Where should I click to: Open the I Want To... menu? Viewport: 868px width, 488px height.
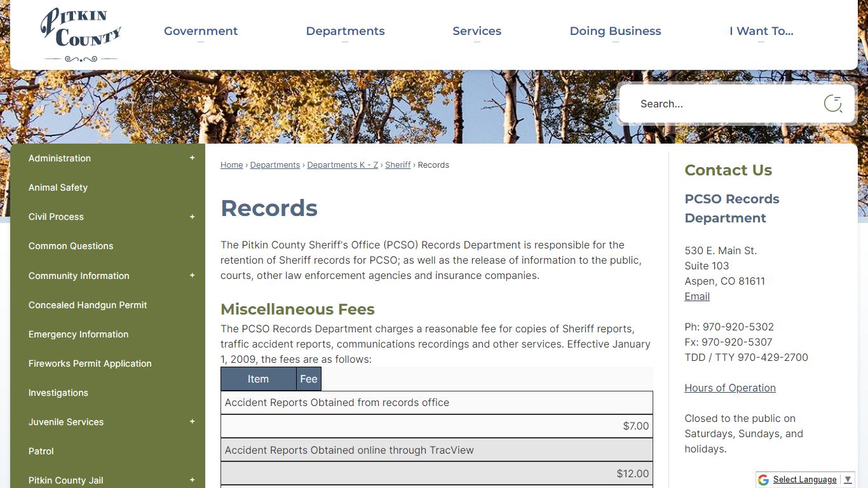761,31
